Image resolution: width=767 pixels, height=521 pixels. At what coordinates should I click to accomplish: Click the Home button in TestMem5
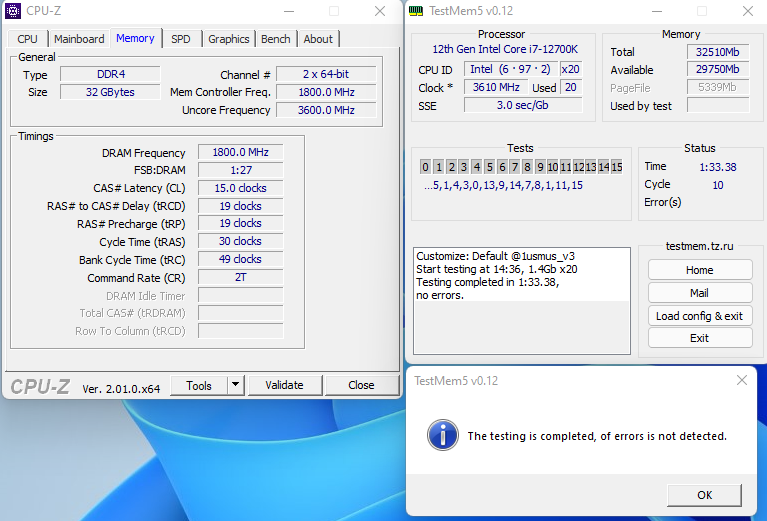[699, 270]
